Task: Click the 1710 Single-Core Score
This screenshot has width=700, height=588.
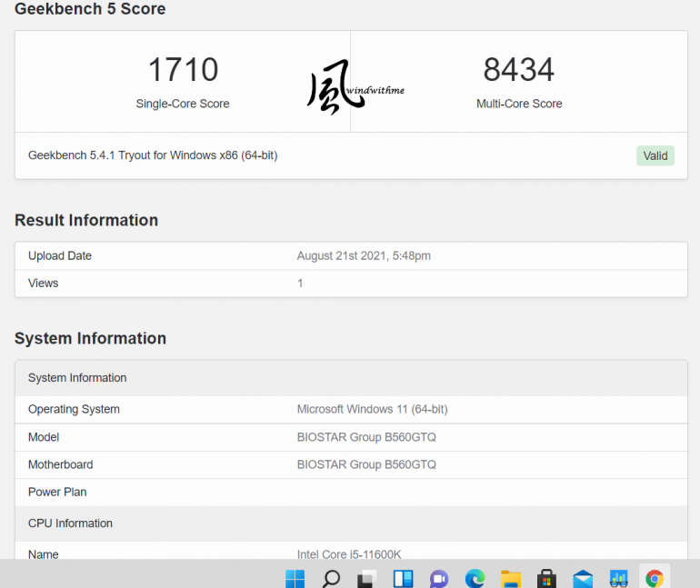Action: point(183,70)
